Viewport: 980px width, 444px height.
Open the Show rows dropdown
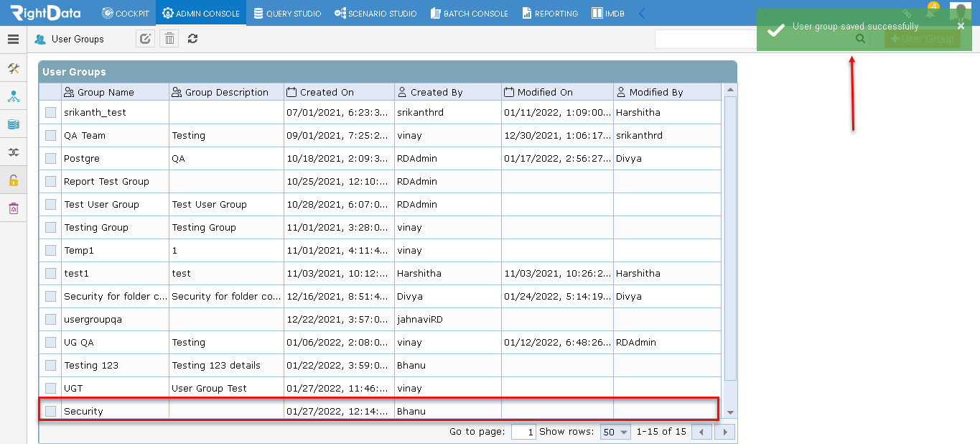click(615, 432)
